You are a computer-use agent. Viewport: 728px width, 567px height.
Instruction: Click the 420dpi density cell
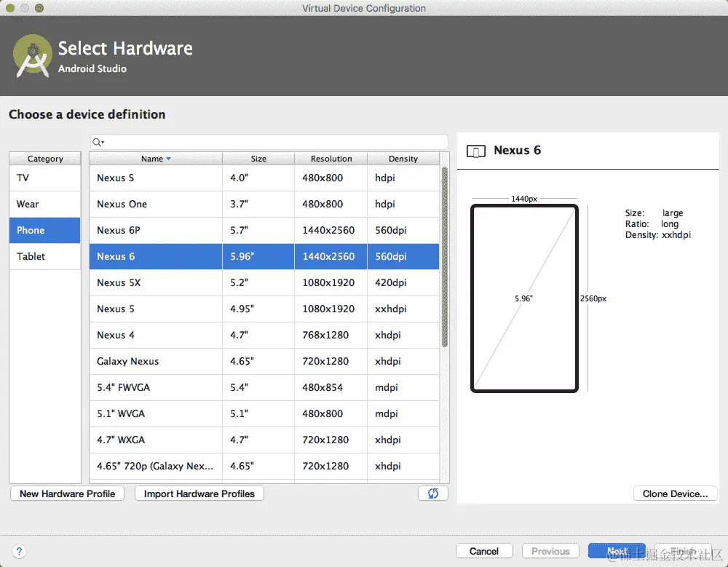point(403,283)
